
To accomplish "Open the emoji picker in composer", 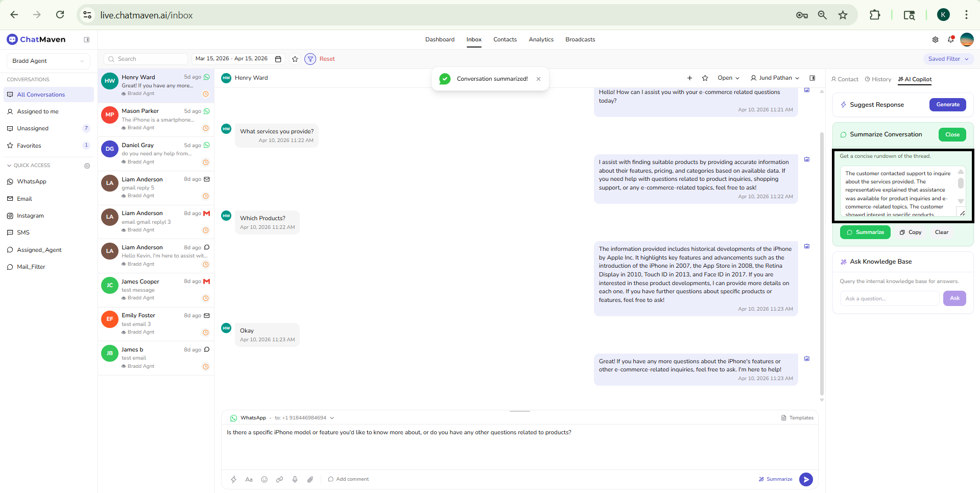I will pyautogui.click(x=264, y=479).
